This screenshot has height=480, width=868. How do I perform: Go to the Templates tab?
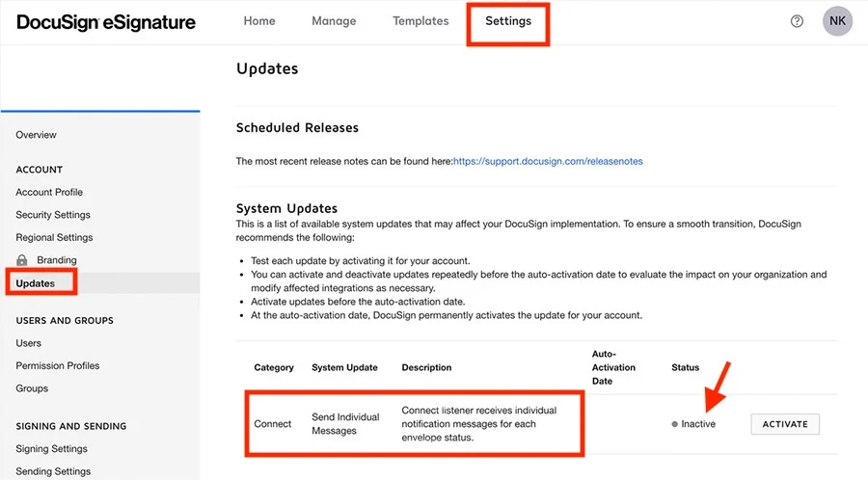click(x=420, y=21)
